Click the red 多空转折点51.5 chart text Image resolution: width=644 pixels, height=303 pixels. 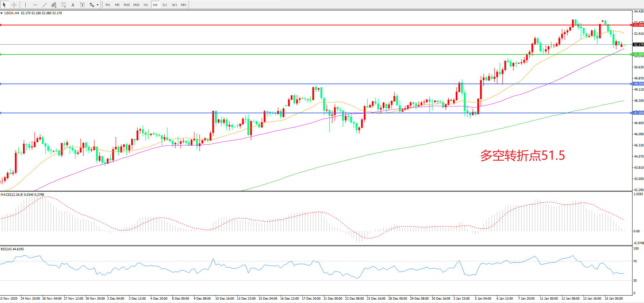tap(522, 156)
